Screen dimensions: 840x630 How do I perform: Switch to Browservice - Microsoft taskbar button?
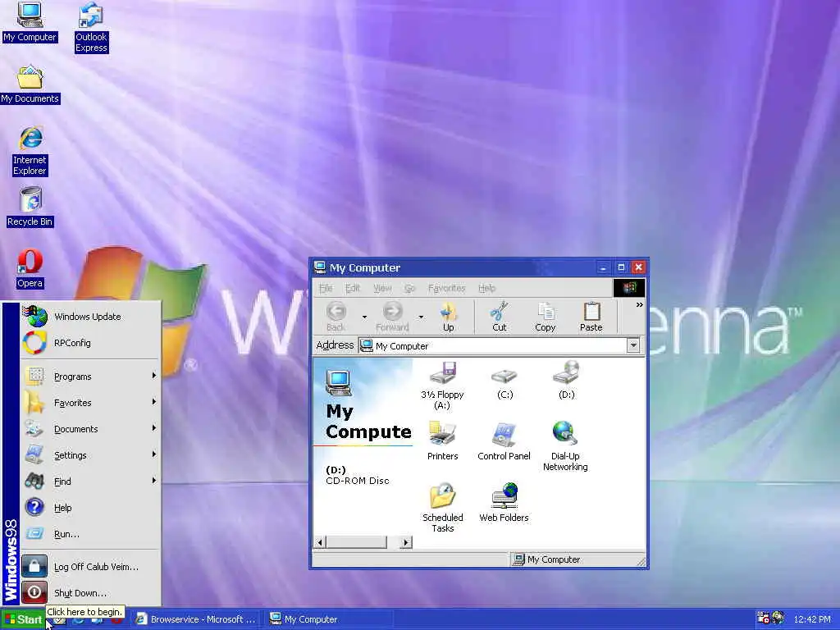(x=196, y=619)
